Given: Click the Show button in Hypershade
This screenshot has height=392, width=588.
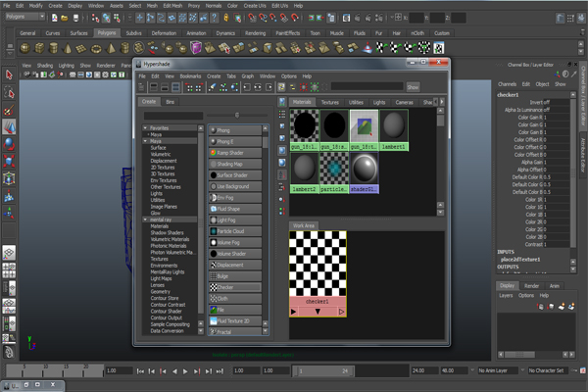Looking at the screenshot, I should point(413,87).
